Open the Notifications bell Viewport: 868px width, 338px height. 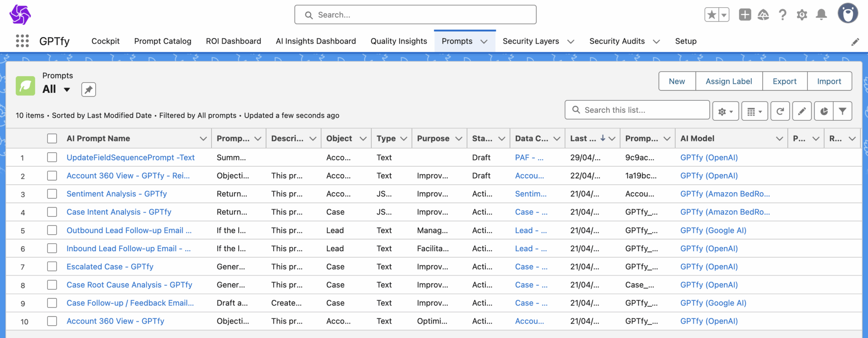(821, 15)
